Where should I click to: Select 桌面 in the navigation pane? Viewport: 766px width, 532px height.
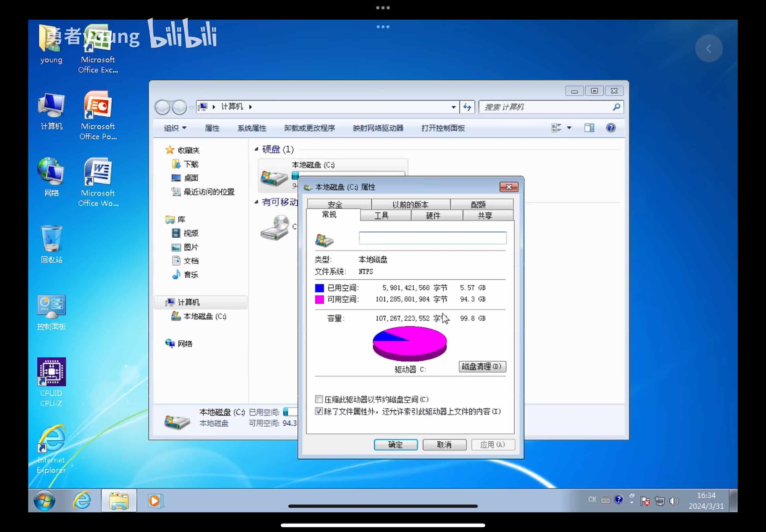tap(185, 178)
